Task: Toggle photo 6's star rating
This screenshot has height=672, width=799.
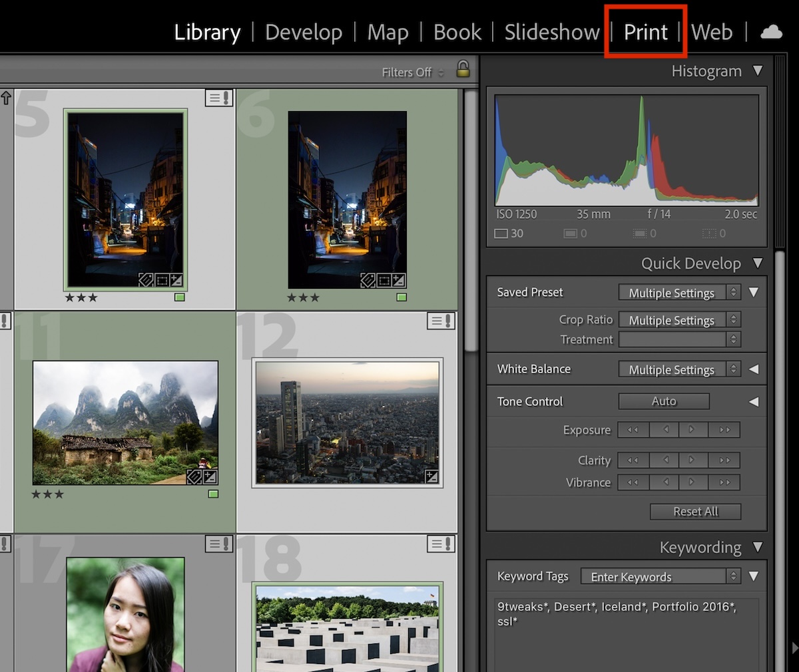Action: pyautogui.click(x=303, y=298)
